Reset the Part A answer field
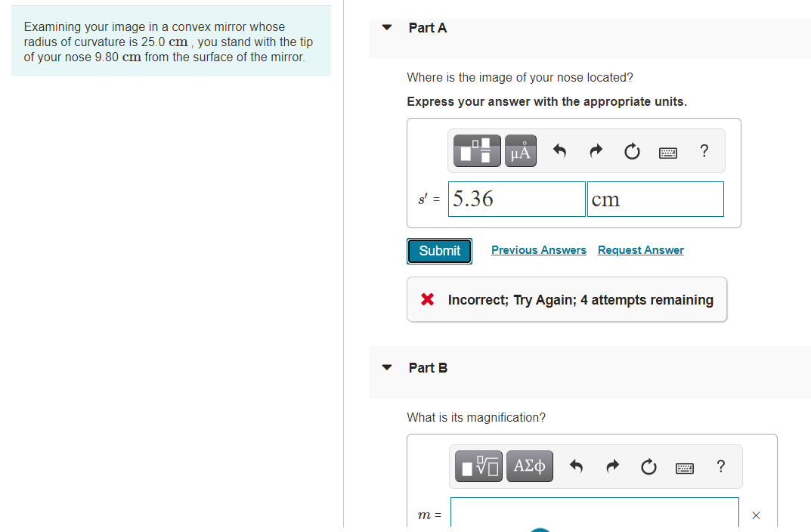 tap(632, 151)
